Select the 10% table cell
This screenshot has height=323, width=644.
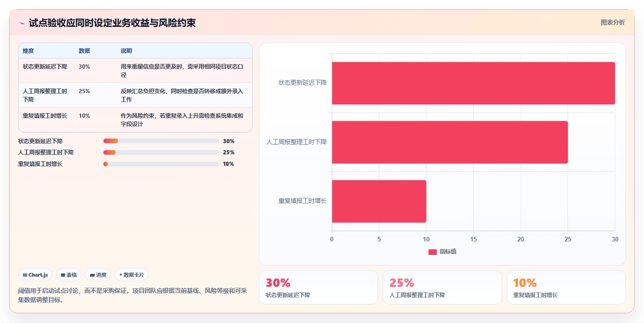(84, 116)
